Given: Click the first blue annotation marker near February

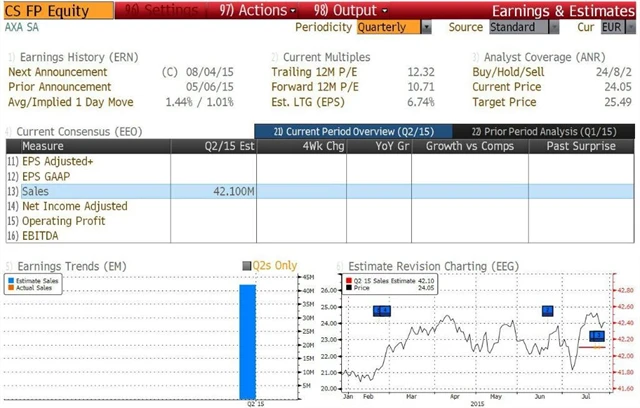Looking at the screenshot, I should (381, 311).
